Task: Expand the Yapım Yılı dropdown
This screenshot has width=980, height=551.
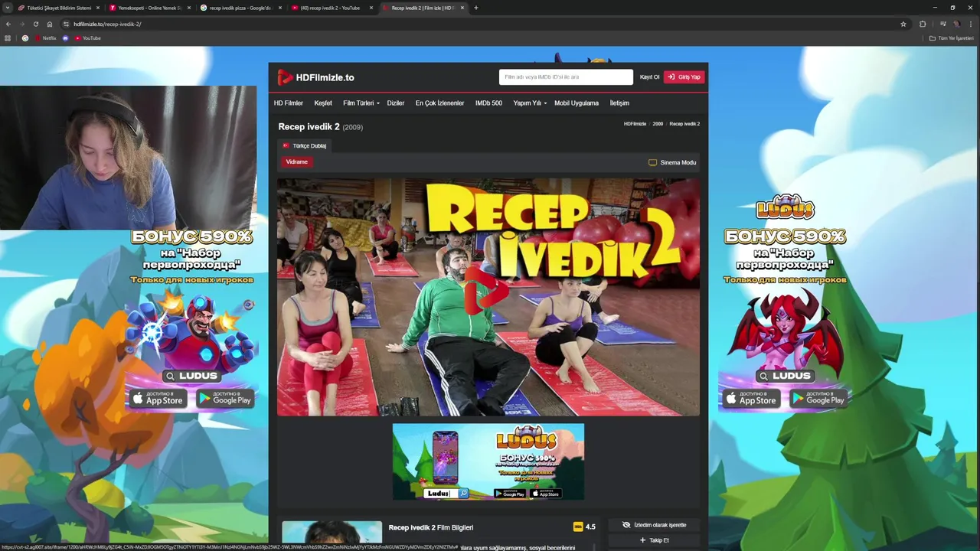Action: click(x=530, y=103)
